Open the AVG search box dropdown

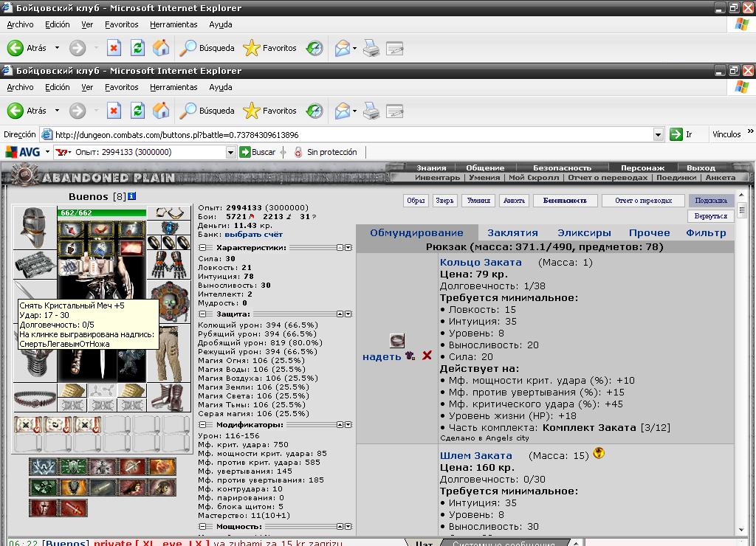pyautogui.click(x=230, y=153)
